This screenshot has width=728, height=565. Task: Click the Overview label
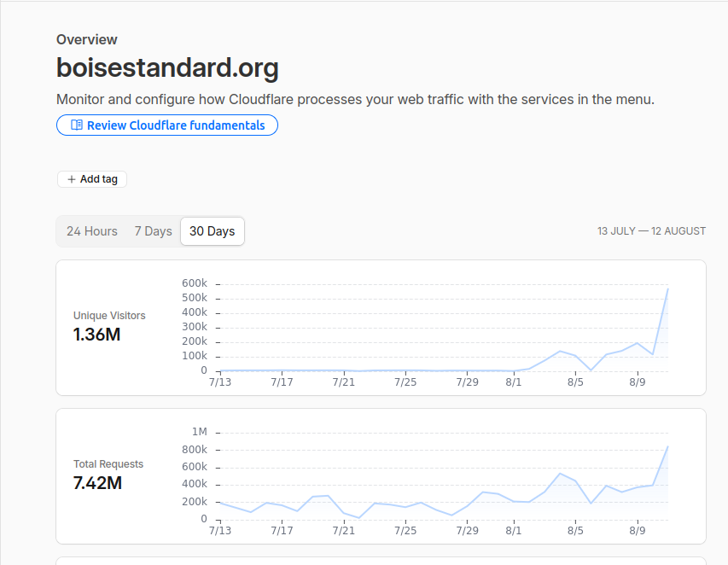[x=87, y=40]
